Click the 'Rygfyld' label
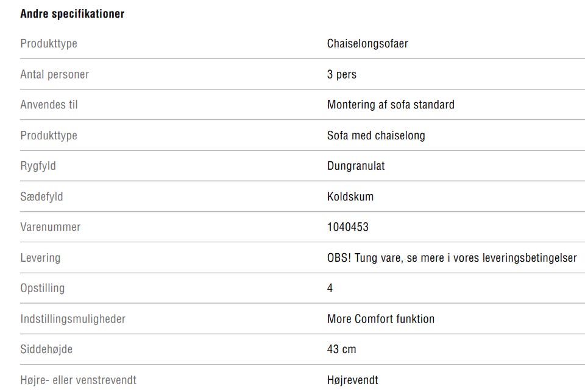585x392 pixels. (38, 166)
